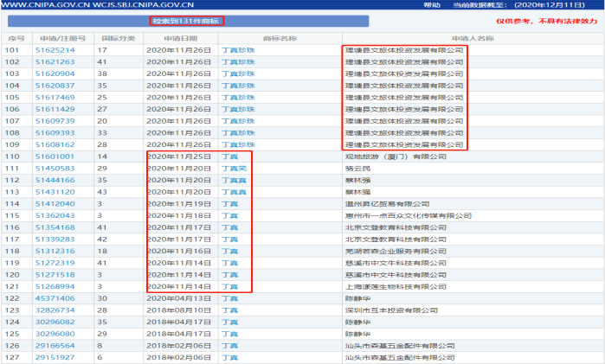Open the 帮助 help link
The height and width of the screenshot is (364, 605).
(432, 5)
